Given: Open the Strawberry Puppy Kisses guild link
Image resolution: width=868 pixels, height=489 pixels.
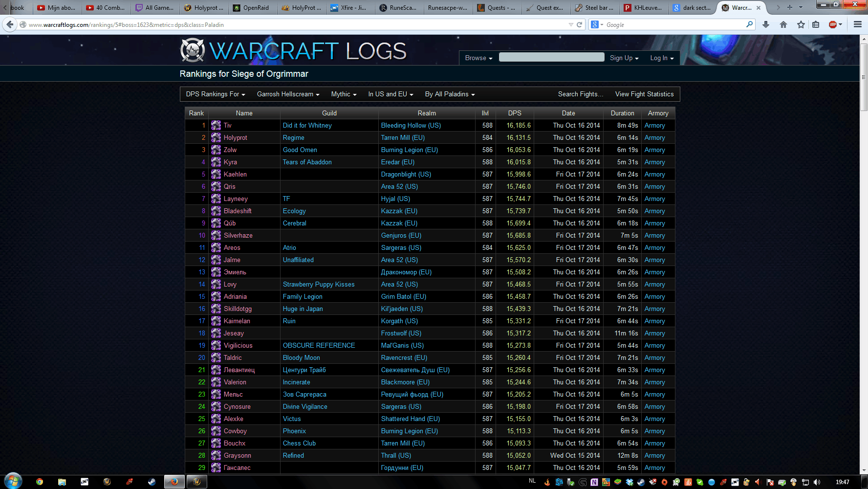Looking at the screenshot, I should click(319, 284).
